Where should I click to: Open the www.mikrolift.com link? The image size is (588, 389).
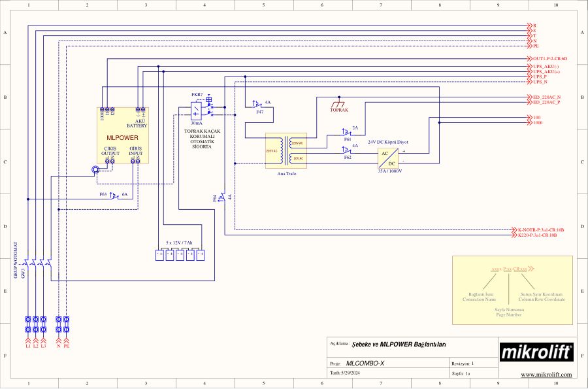click(546, 375)
